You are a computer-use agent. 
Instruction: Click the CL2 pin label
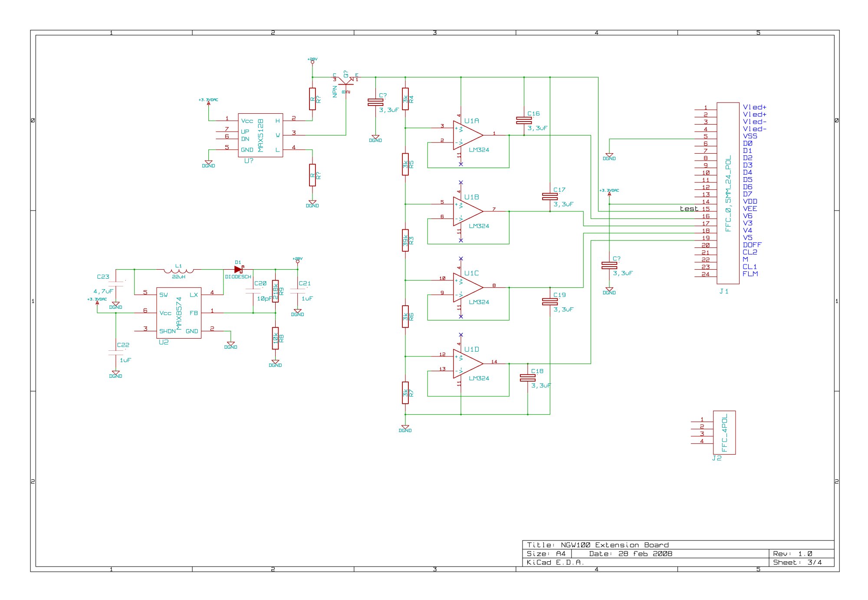tap(750, 252)
